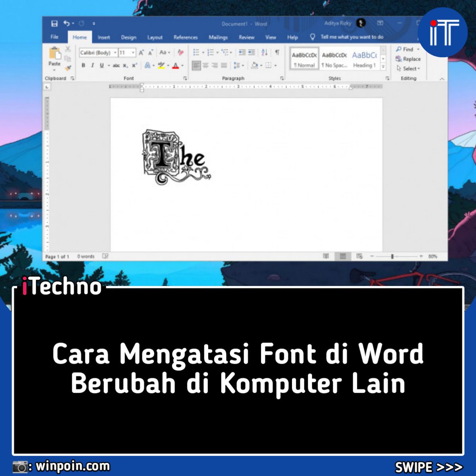Toggle Bold formatting
The image size is (476, 476).
click(x=83, y=65)
